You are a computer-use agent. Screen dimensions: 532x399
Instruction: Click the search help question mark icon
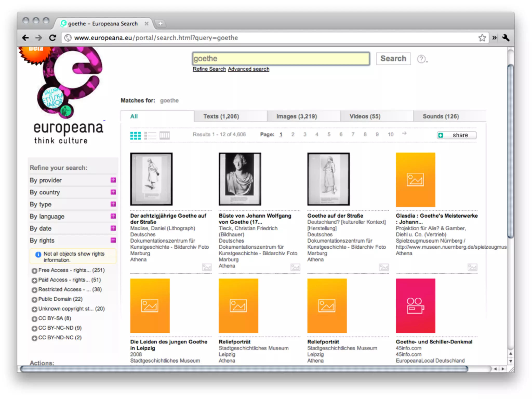click(421, 59)
